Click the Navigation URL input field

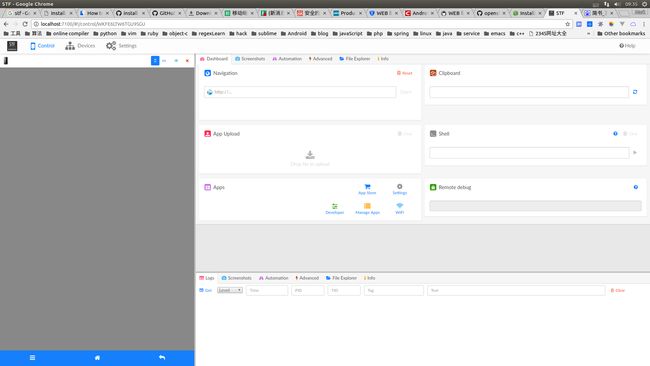[x=300, y=92]
